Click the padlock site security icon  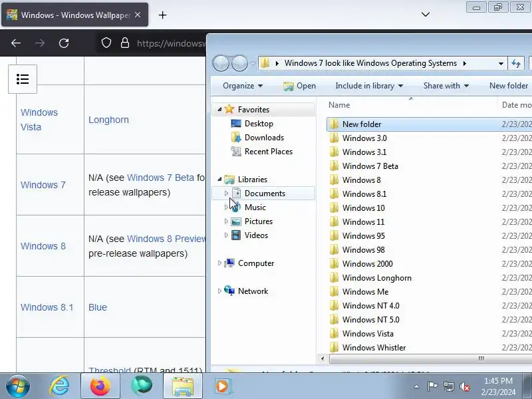[125, 43]
